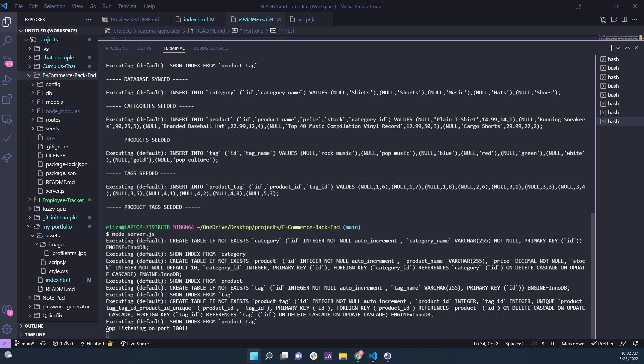Close the terminal panel

pos(636,48)
